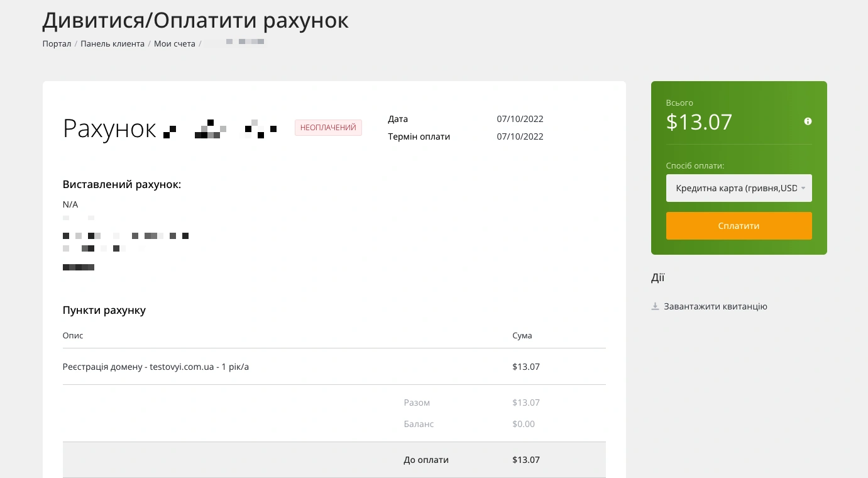
Task: Click the Баланс label
Action: coord(419,424)
